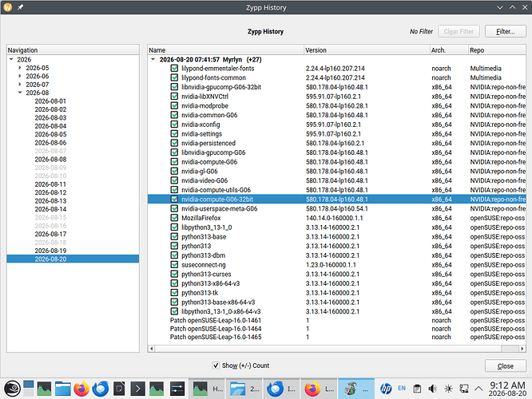Viewport: 532px width, 399px height.
Task: Open the openSUSE application launcher
Action: point(13,389)
